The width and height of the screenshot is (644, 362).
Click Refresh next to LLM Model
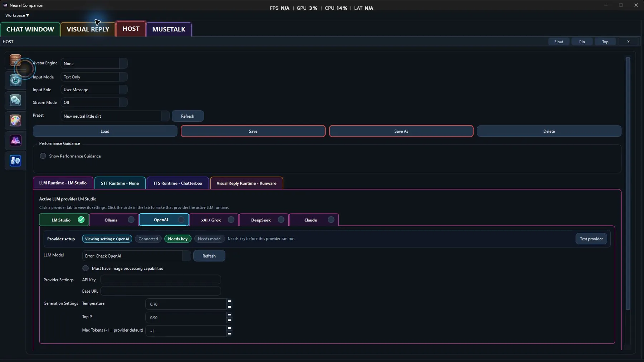click(x=209, y=256)
